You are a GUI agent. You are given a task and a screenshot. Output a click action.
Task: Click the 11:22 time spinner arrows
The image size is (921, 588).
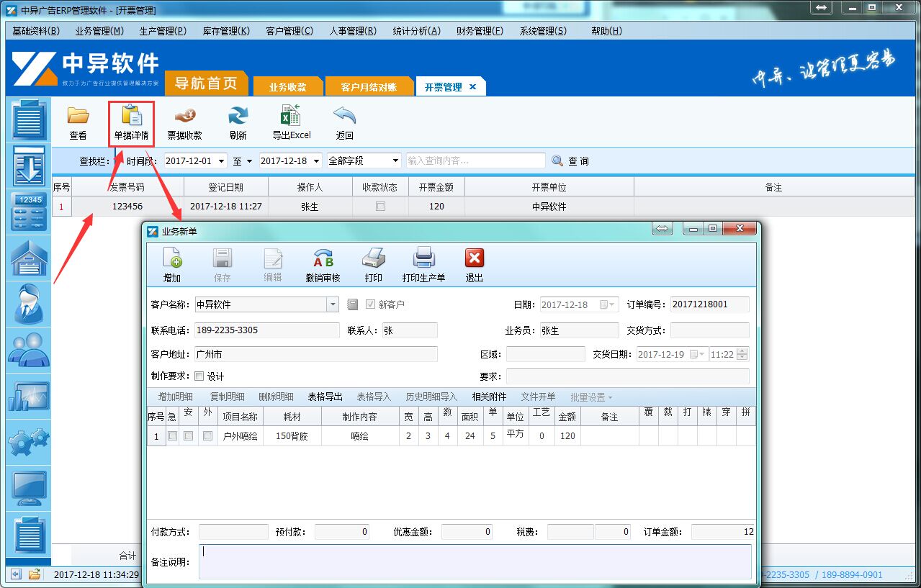click(x=742, y=354)
